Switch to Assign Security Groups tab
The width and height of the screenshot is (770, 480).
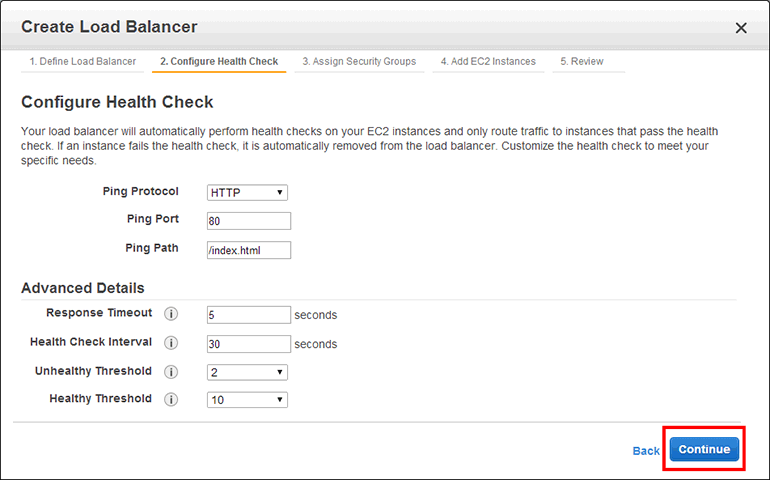click(x=359, y=62)
